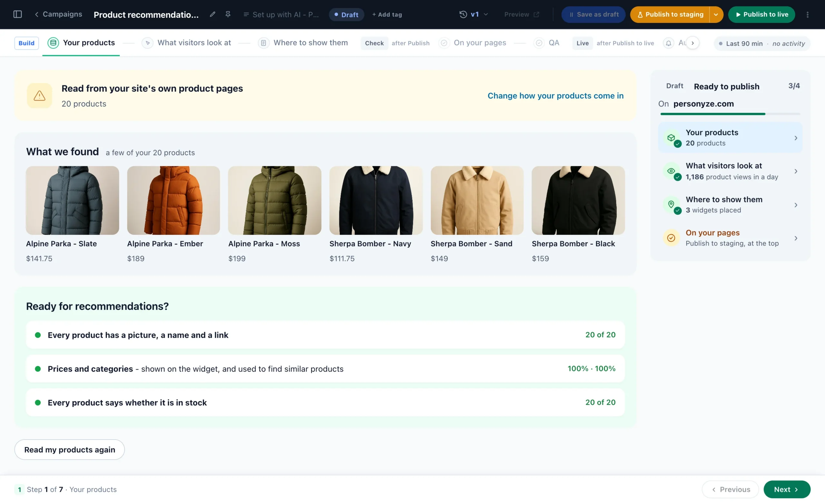
Task: Click the Check stage label
Action: click(x=374, y=43)
